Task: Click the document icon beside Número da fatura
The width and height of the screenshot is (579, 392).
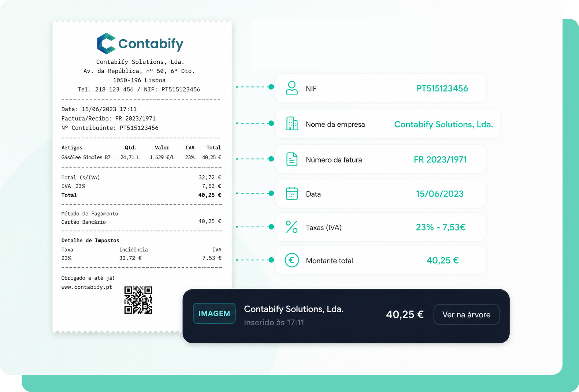Action: pyautogui.click(x=292, y=159)
